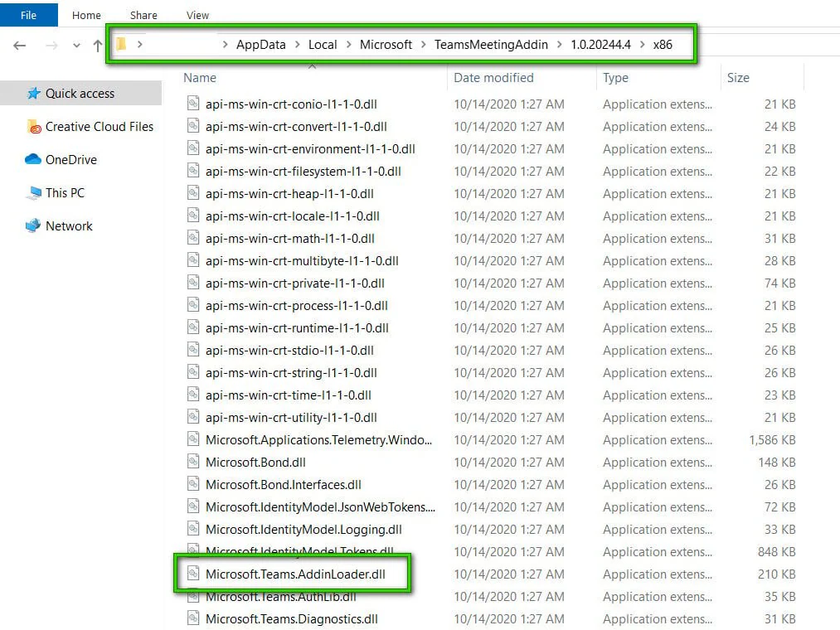Open the recent locations dropdown arrow
The image size is (840, 630).
[x=76, y=46]
